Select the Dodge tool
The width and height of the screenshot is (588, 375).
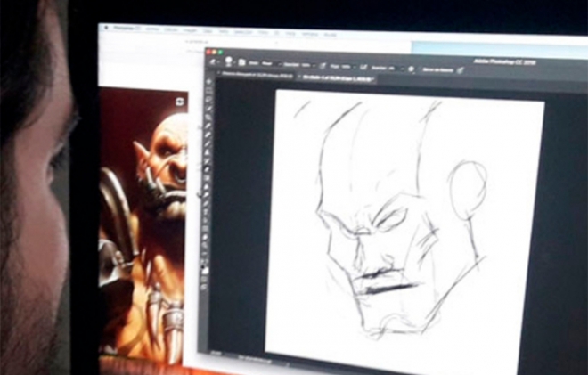[x=207, y=195]
